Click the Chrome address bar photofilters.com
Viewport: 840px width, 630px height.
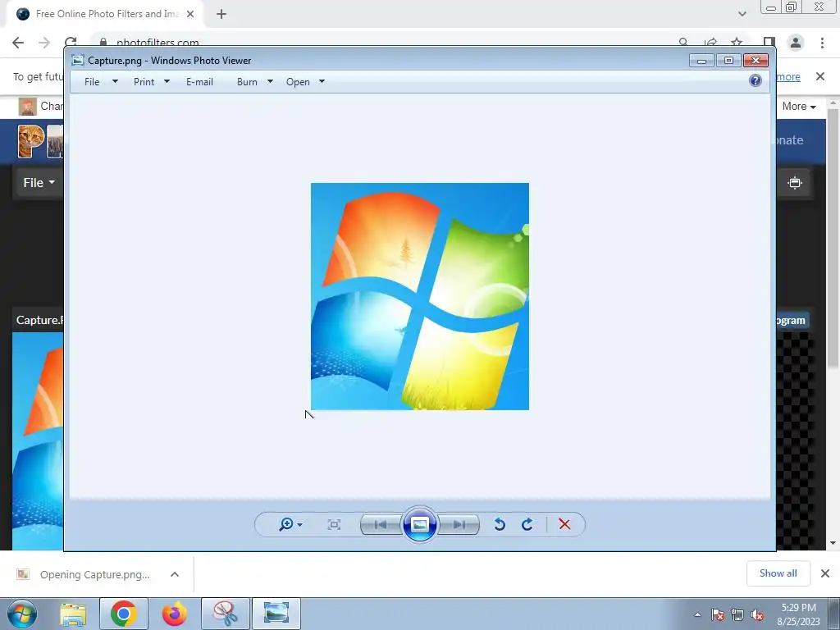point(157,42)
